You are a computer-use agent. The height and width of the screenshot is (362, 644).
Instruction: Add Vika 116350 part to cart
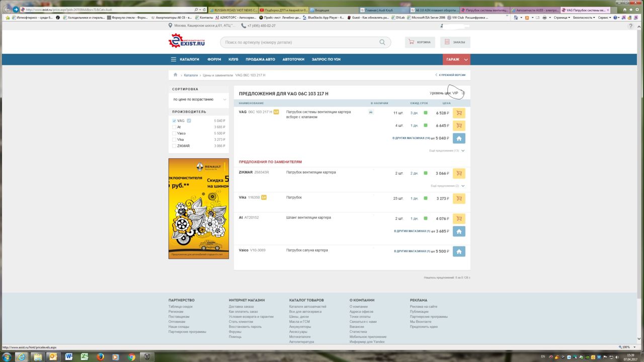(x=459, y=199)
